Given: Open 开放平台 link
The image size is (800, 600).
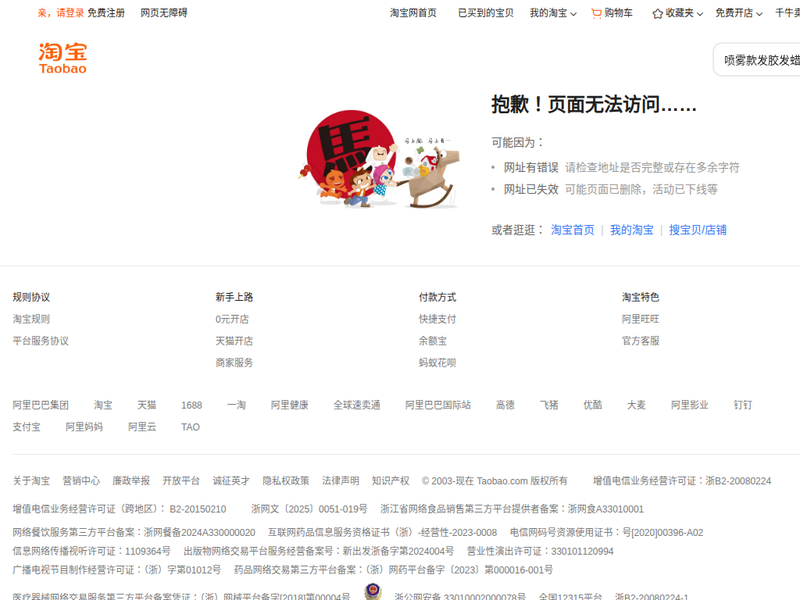Looking at the screenshot, I should pyautogui.click(x=181, y=481).
